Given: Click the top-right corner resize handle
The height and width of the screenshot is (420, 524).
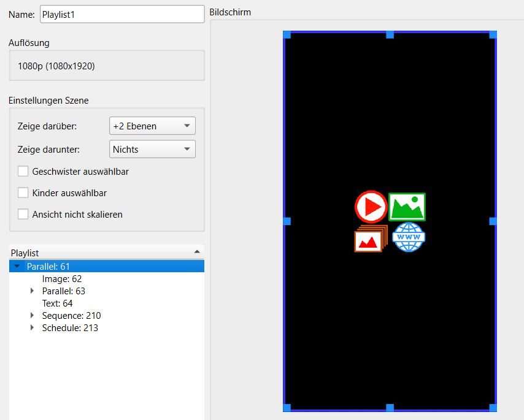Looking at the screenshot, I should (493, 35).
